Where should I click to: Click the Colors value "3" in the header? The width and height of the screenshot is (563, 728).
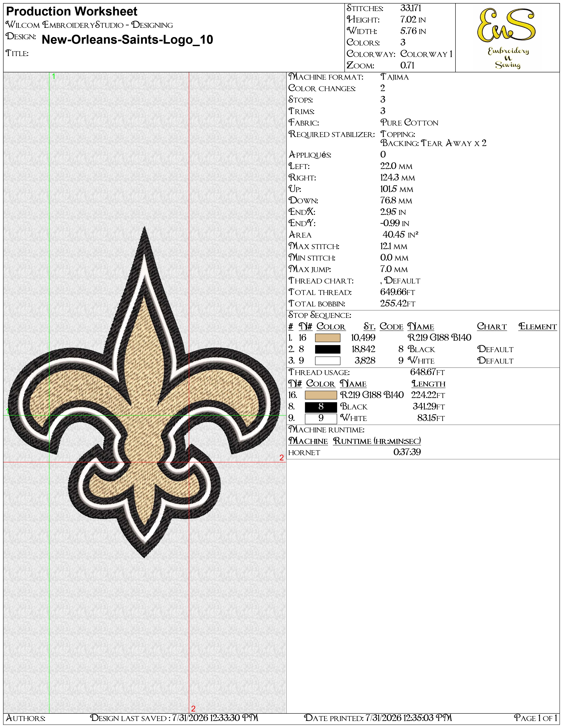(403, 42)
